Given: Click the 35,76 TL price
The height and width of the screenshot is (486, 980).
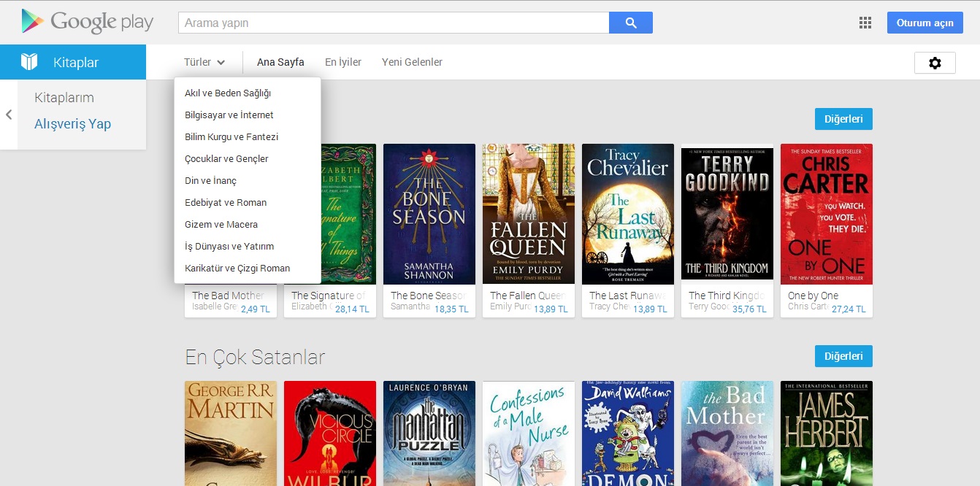Looking at the screenshot, I should [x=749, y=309].
